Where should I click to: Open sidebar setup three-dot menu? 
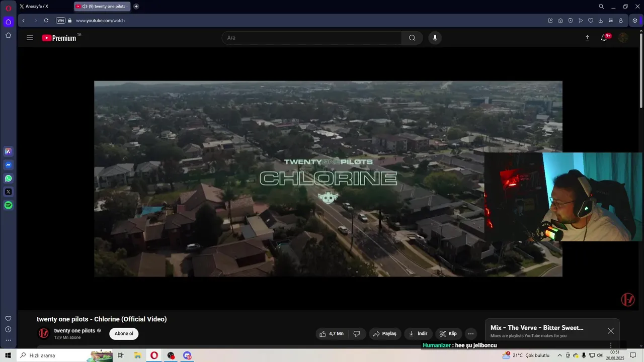coord(8,340)
